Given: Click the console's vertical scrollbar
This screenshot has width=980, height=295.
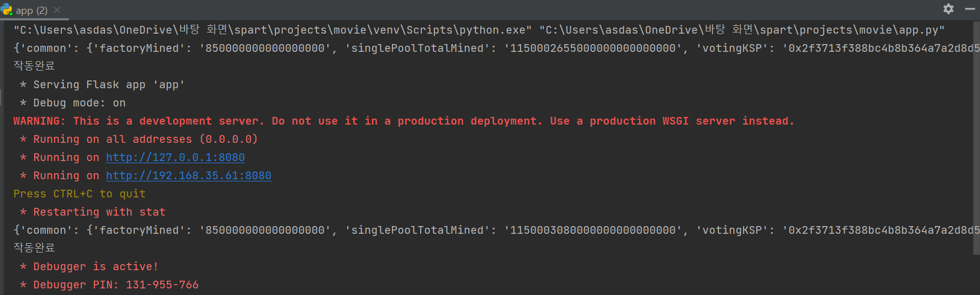Looking at the screenshot, I should coord(976,138).
